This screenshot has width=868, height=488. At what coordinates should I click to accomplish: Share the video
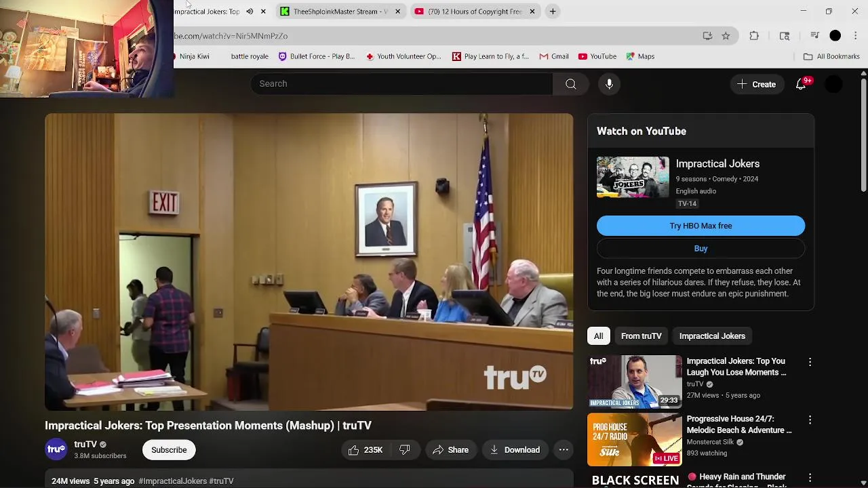coord(451,450)
